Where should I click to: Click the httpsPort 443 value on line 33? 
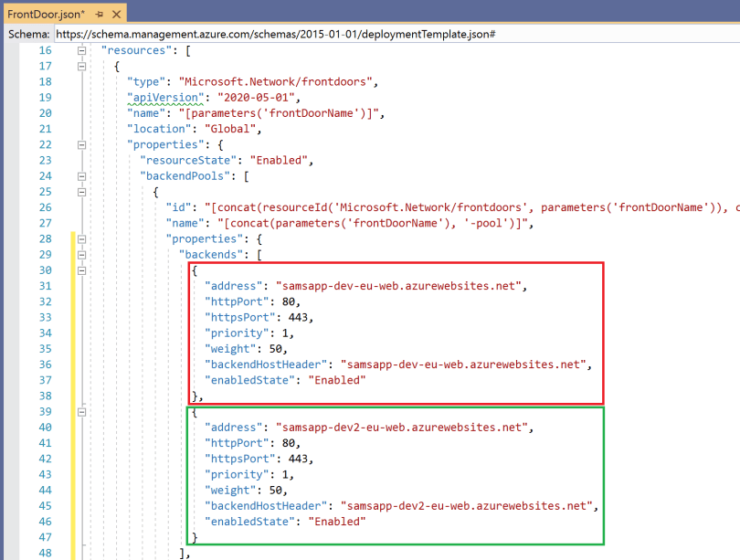[x=298, y=318]
